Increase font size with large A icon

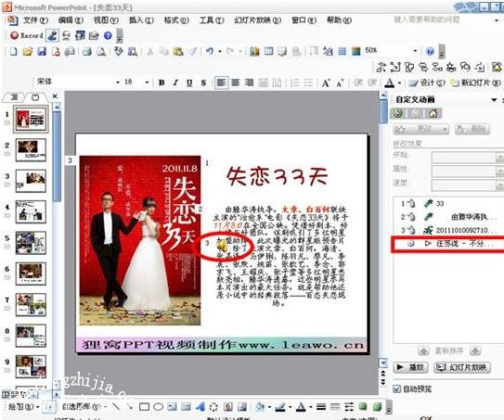point(326,83)
